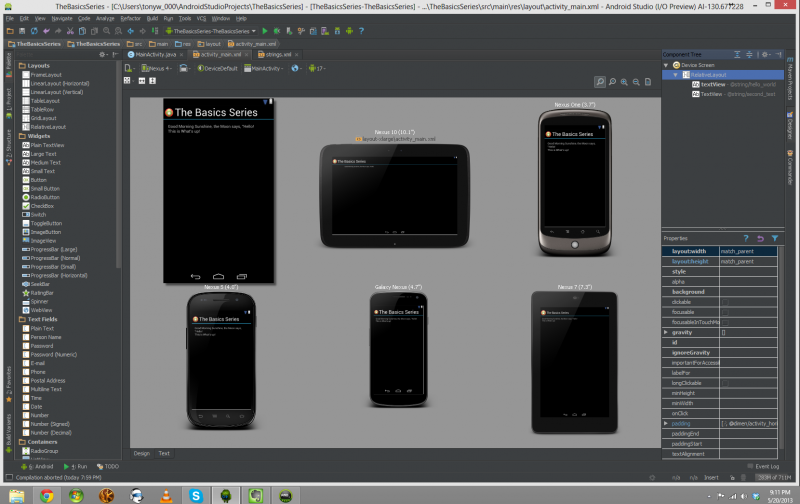800x504 pixels.
Task: Toggle the focusable property checkbox
Action: pyautogui.click(x=725, y=312)
